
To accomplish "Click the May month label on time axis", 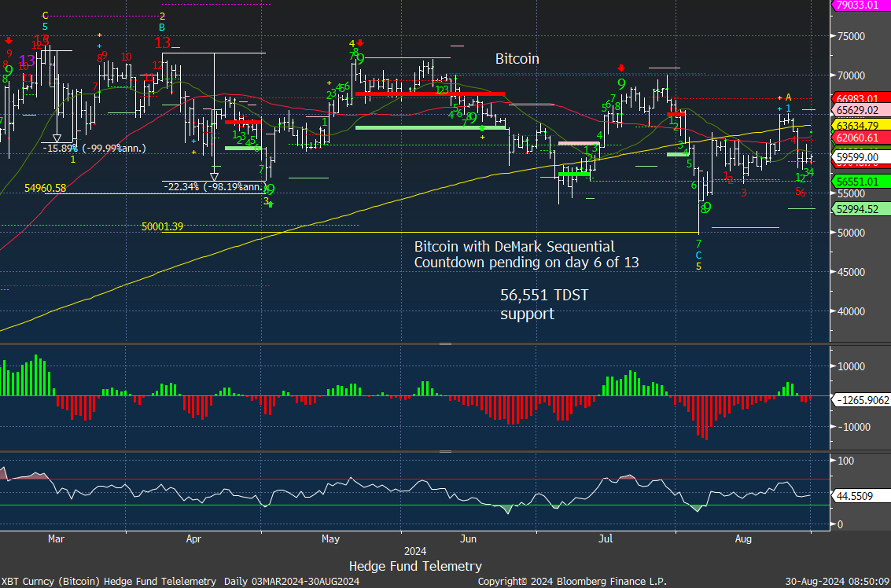I will (x=330, y=538).
